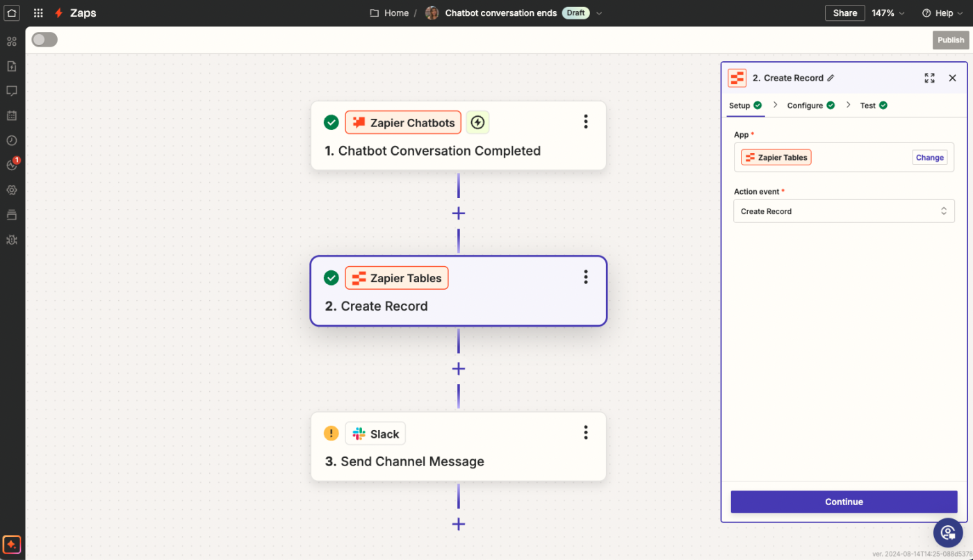
Task: Click the lightning trigger icon on the Zapier Chatbots step
Action: pos(477,123)
